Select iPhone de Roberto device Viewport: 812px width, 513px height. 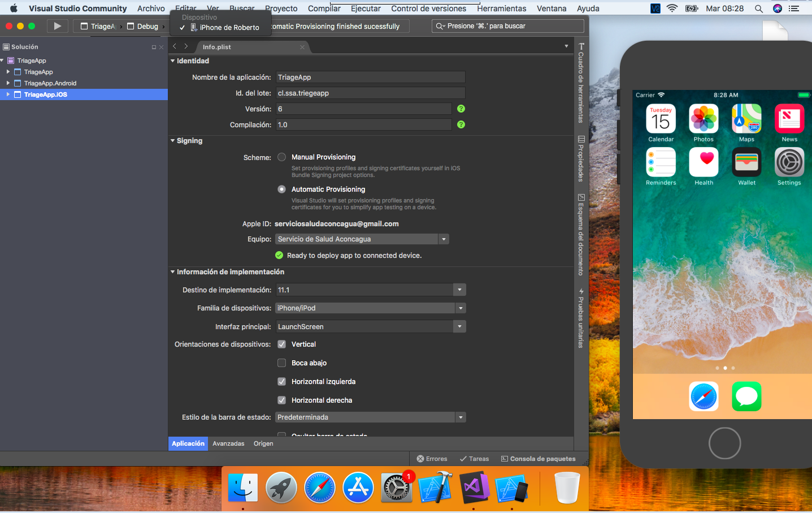(224, 27)
